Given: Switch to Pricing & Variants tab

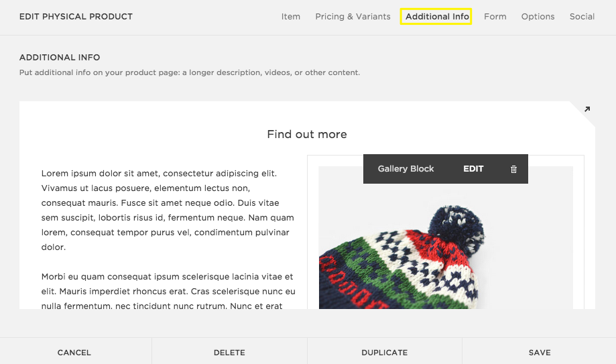Looking at the screenshot, I should tap(353, 17).
